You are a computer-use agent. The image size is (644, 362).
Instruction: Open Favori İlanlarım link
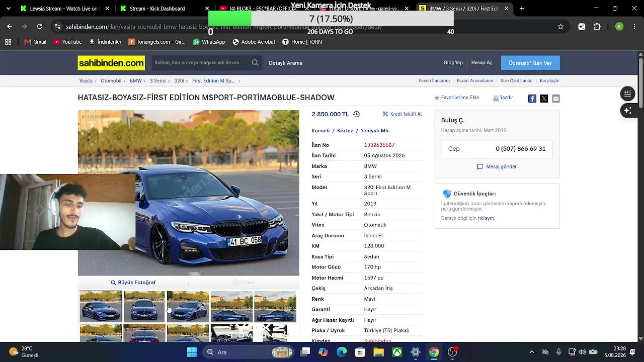pyautogui.click(x=434, y=80)
